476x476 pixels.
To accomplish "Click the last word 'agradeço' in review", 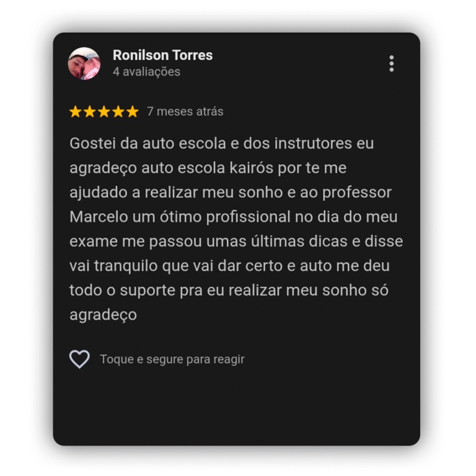I will [104, 315].
